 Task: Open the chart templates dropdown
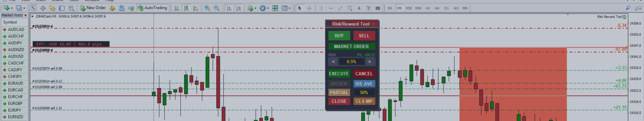(x=286, y=8)
